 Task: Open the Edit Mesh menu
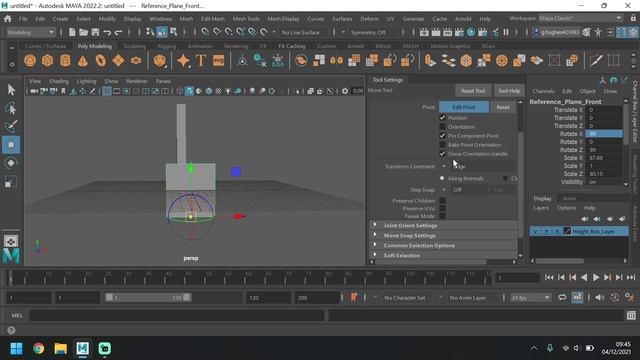point(213,19)
